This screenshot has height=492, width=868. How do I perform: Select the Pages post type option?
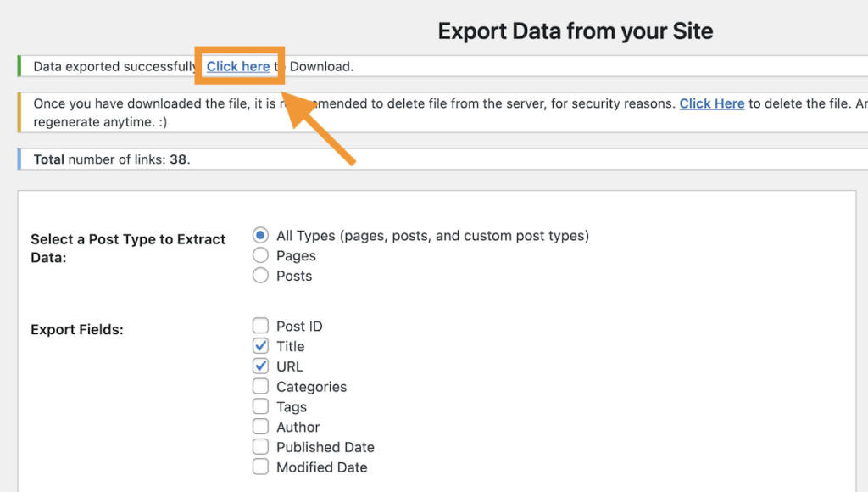262,255
